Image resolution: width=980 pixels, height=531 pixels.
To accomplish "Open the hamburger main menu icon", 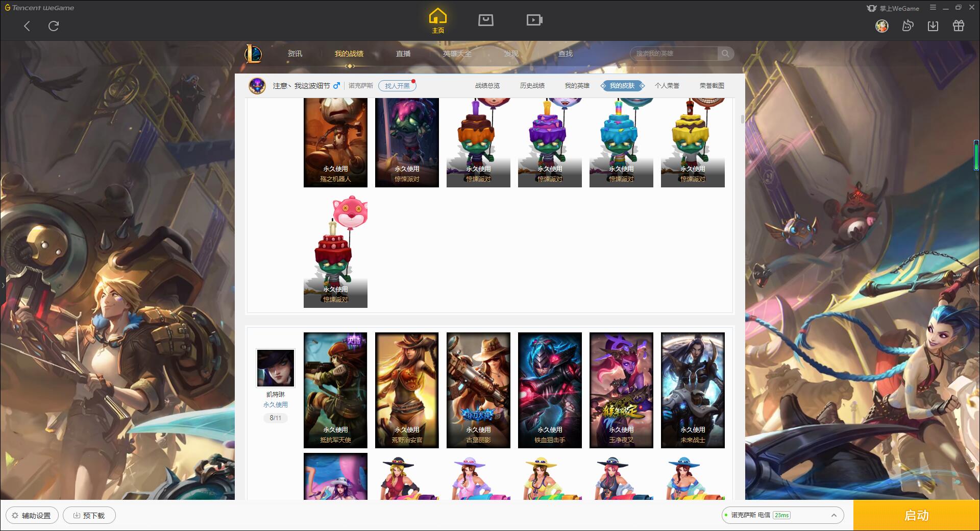I will point(933,8).
